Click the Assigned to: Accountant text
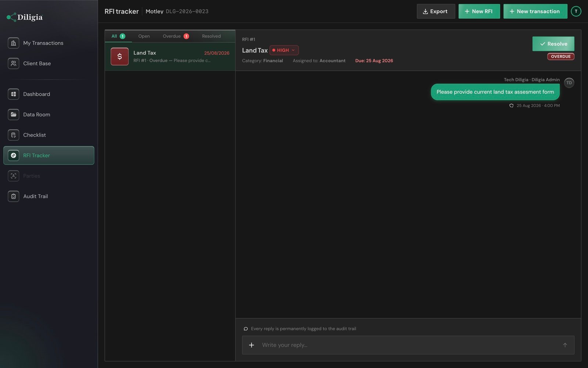The image size is (588, 368). [319, 61]
